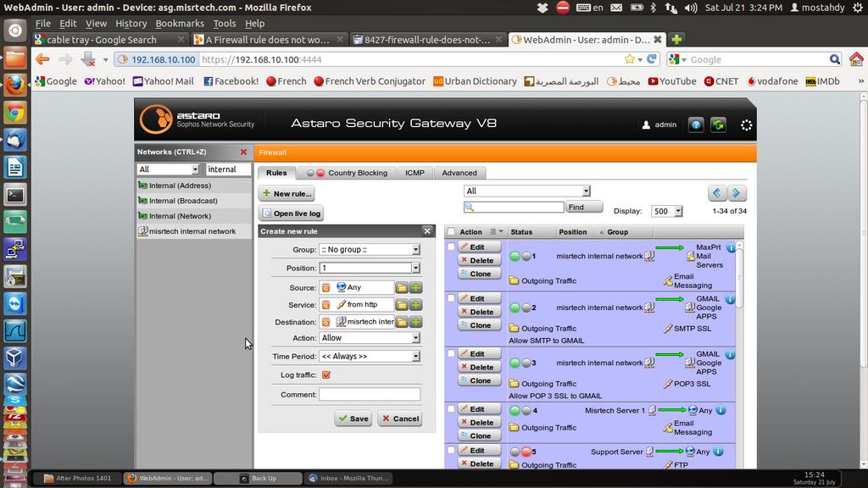Click green plus beside Destination field
Viewport: 868px width, 488px height.
point(415,322)
